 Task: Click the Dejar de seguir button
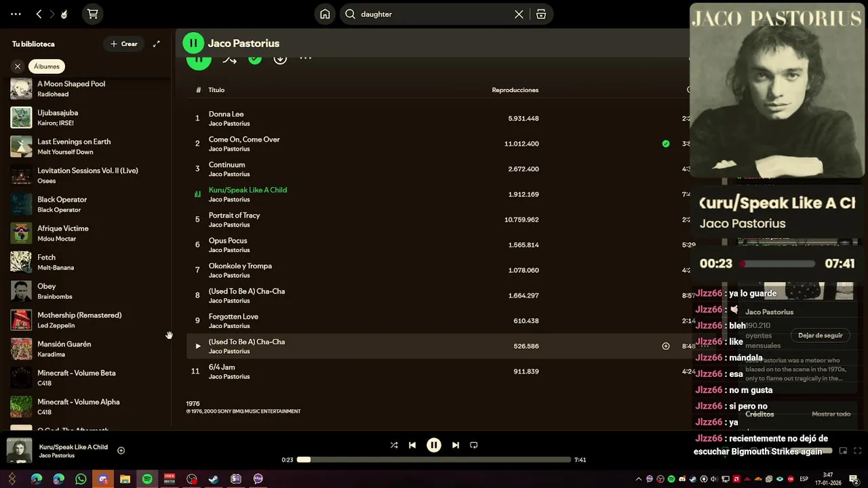[821, 335]
